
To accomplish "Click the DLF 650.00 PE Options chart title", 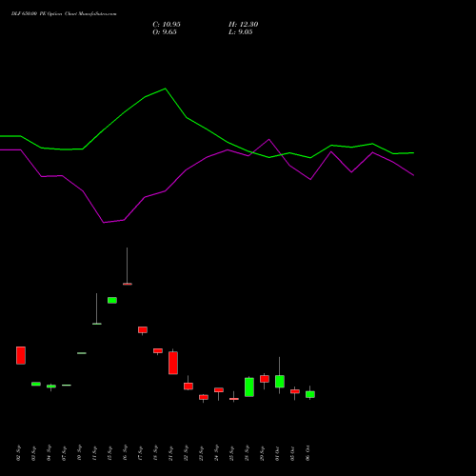I will pyautogui.click(x=64, y=14).
